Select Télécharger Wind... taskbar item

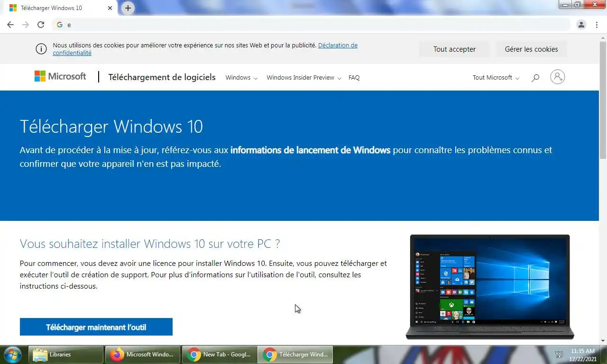click(296, 354)
